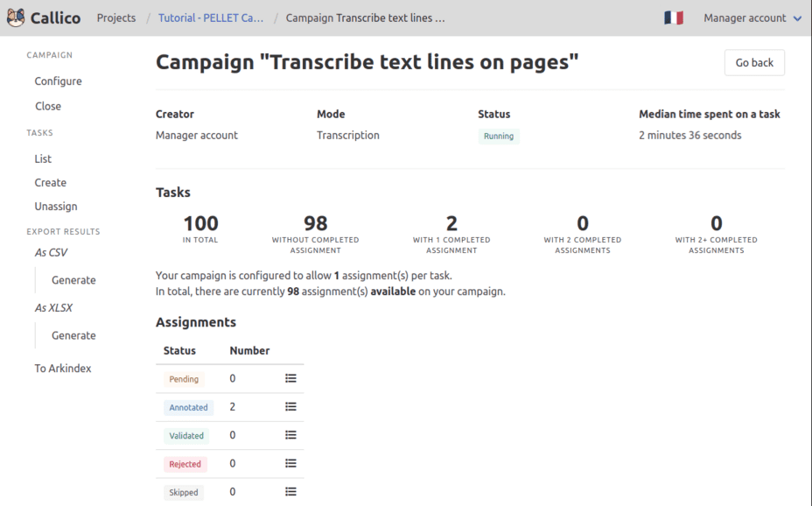Click Generate under As CSV
The height and width of the screenshot is (506, 812).
(x=73, y=280)
